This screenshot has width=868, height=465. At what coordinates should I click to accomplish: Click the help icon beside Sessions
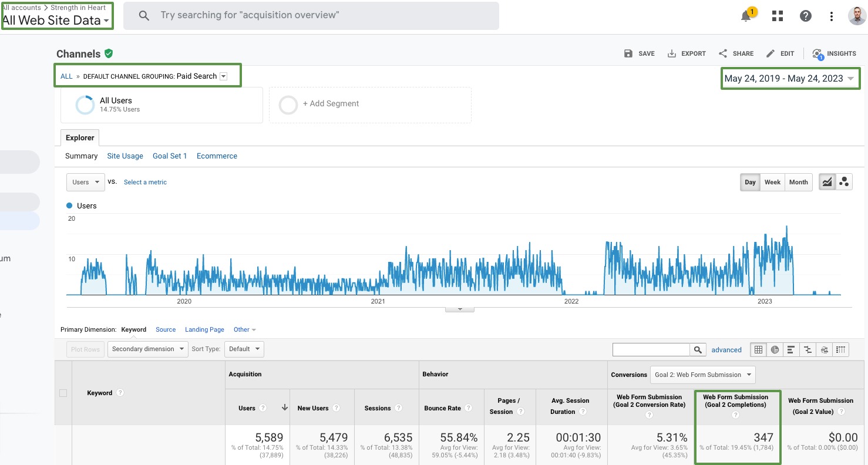point(399,408)
